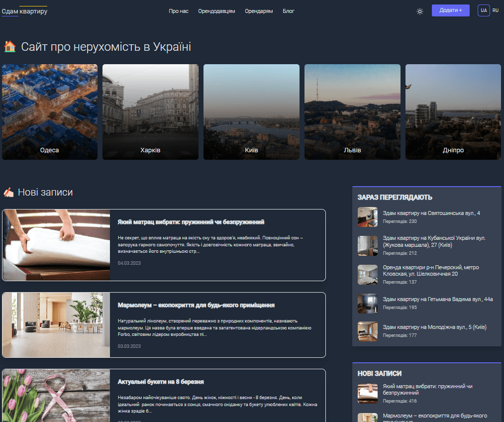The height and width of the screenshot is (422, 504).
Task: Open the Київ city card
Action: [251, 112]
